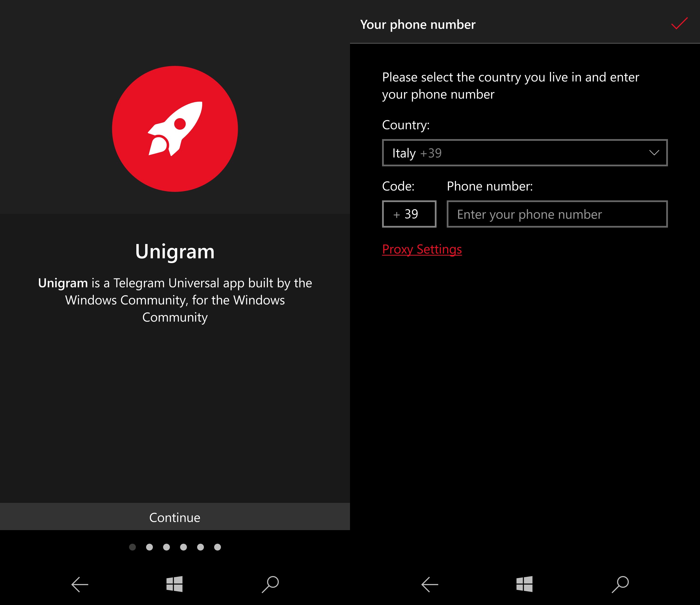Select the first intro page indicator dot

tap(132, 547)
